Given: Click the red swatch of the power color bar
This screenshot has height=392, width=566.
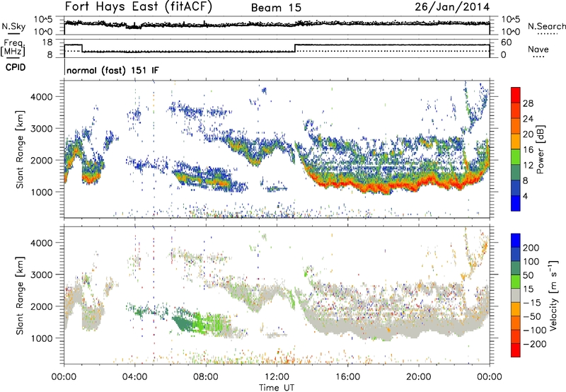Looking at the screenshot, I should [x=516, y=95].
